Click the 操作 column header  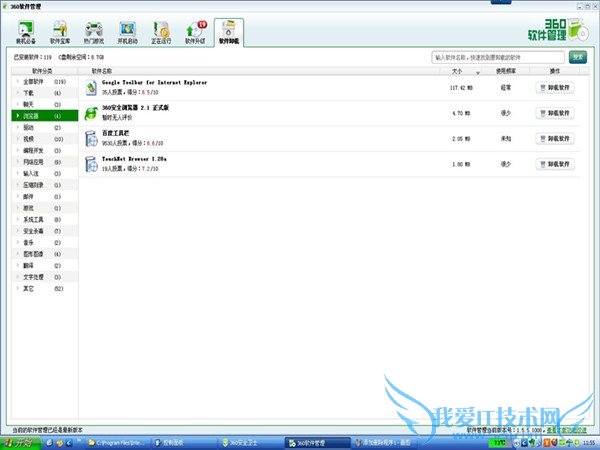coord(554,71)
